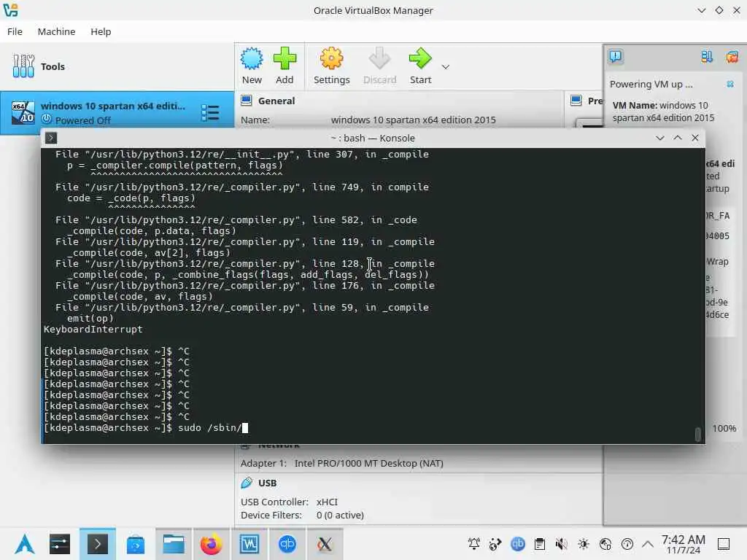The height and width of the screenshot is (560, 747).
Task: Open the Help menu
Action: tap(101, 31)
